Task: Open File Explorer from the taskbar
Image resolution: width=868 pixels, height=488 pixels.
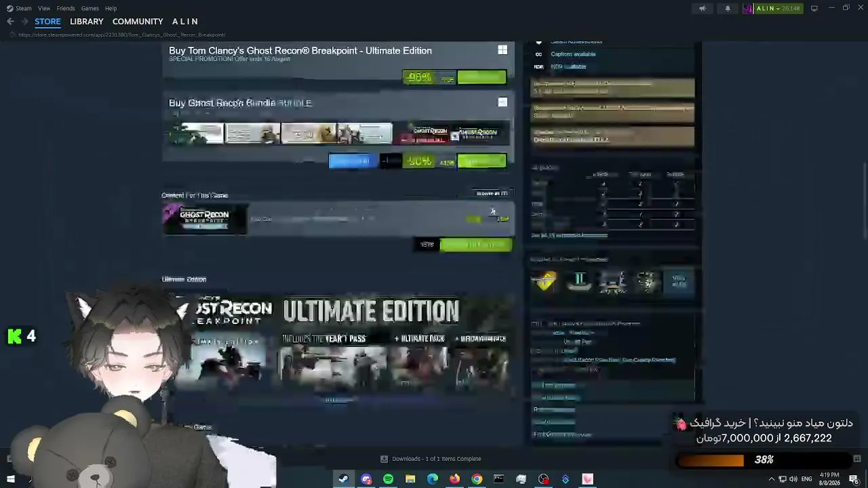Action: (410, 479)
